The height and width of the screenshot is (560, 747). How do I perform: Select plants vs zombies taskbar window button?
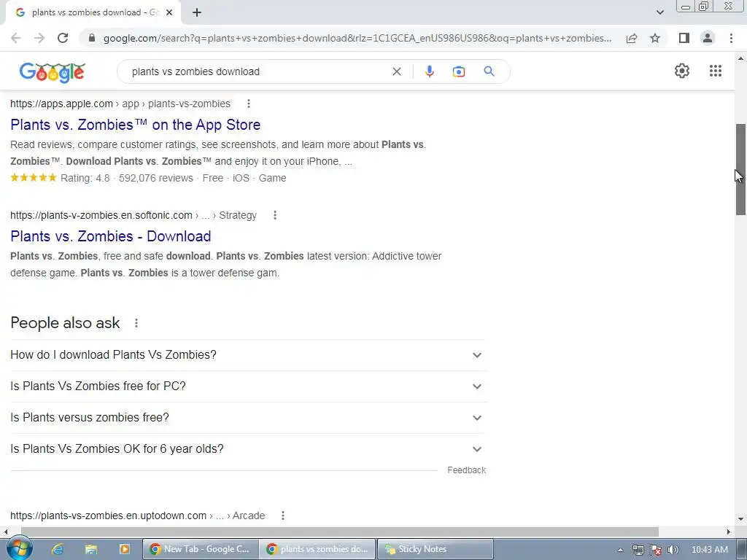click(318, 549)
